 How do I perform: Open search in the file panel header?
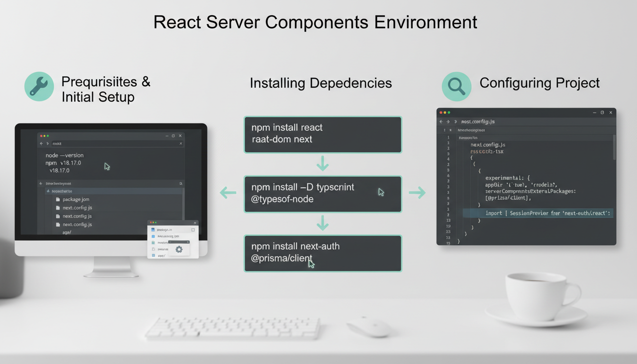coord(181,183)
